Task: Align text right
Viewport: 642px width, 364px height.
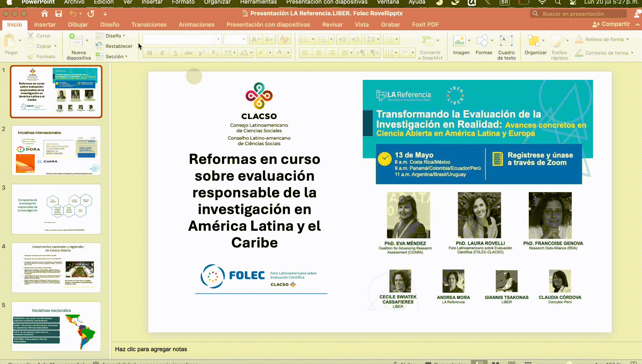Action: [x=331, y=53]
